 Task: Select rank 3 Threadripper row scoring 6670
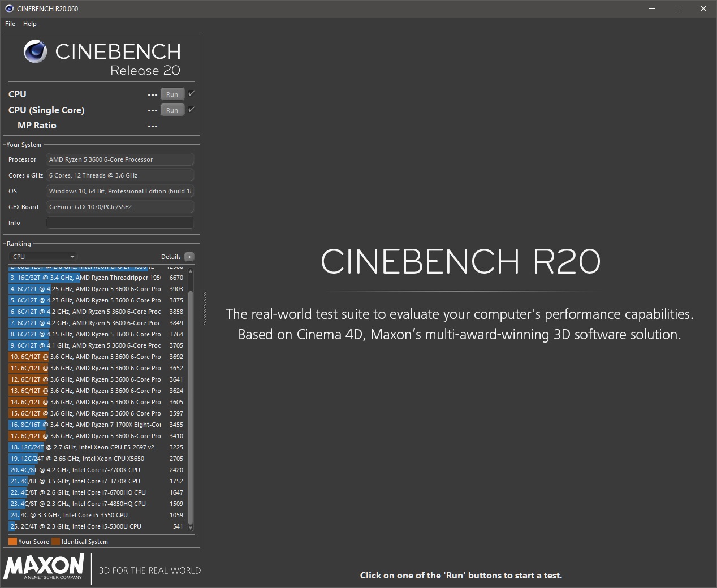[97, 278]
